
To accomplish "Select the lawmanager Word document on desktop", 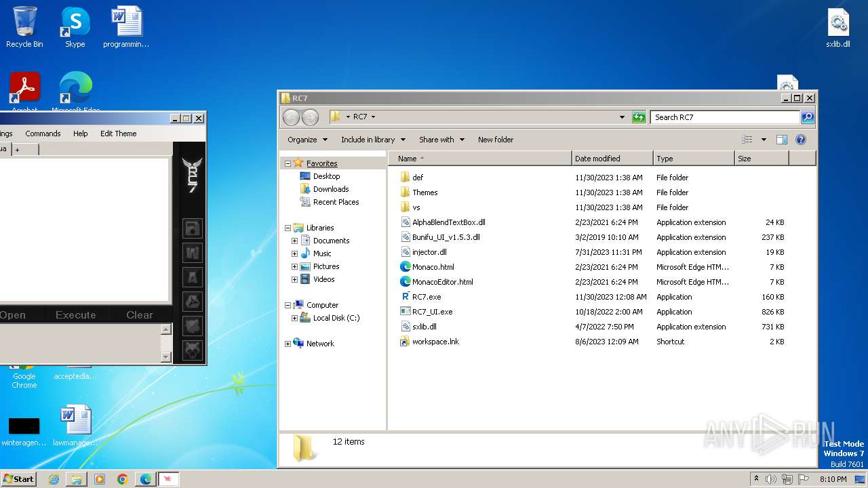I will pyautogui.click(x=75, y=426).
